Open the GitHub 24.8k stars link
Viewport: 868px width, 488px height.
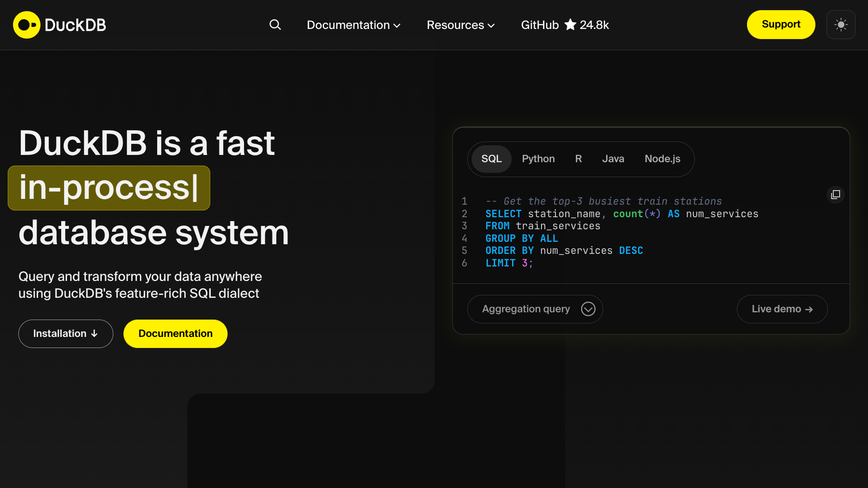tap(565, 25)
